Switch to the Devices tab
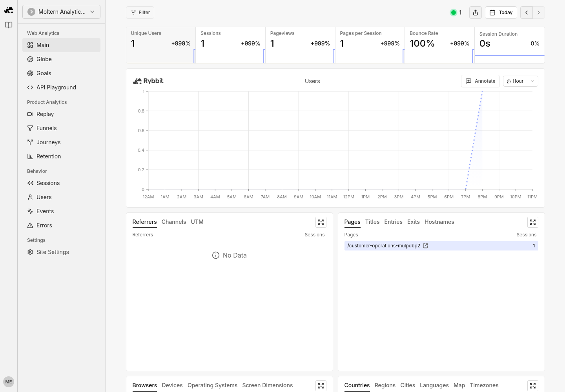Viewport: 565px width, 392px height. click(172, 385)
